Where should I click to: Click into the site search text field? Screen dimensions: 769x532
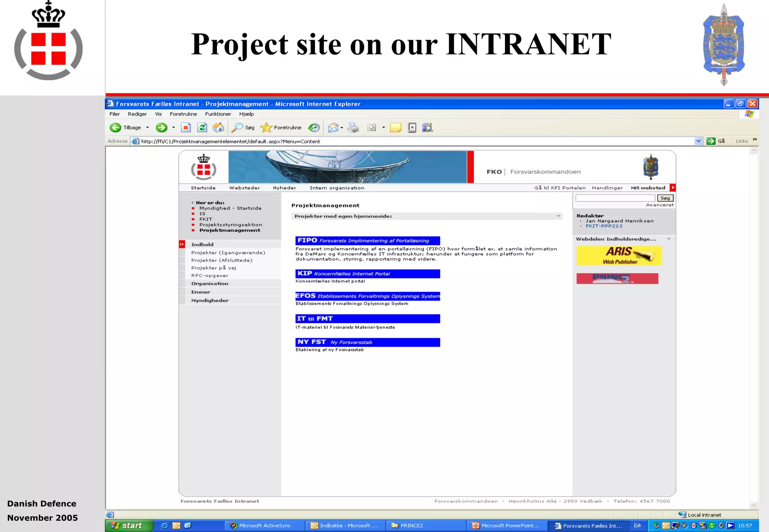pyautogui.click(x=615, y=198)
